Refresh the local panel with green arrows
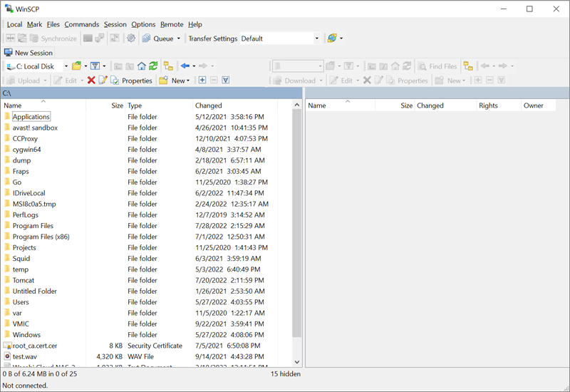This screenshot has width=570, height=392. point(153,66)
